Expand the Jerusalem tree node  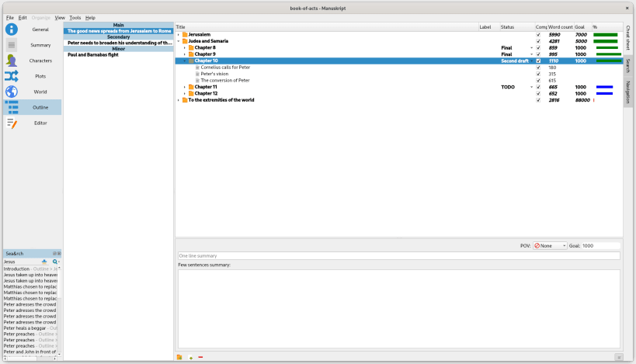tap(179, 34)
